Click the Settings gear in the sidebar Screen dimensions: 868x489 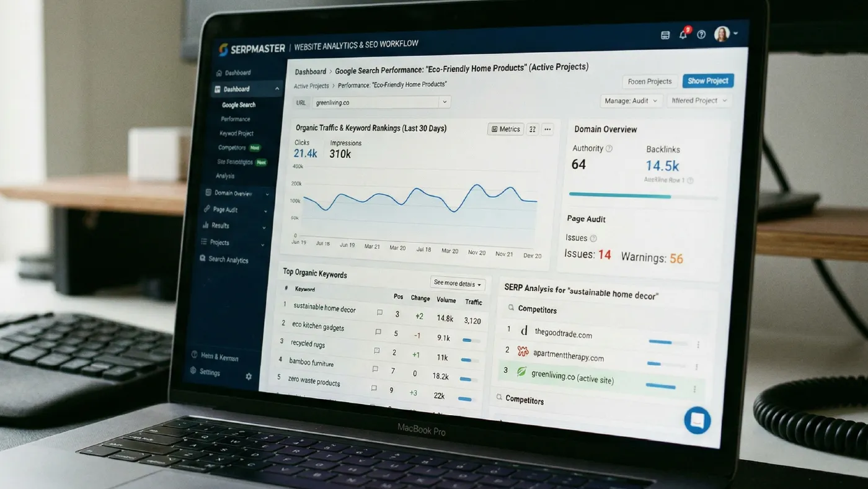point(248,376)
